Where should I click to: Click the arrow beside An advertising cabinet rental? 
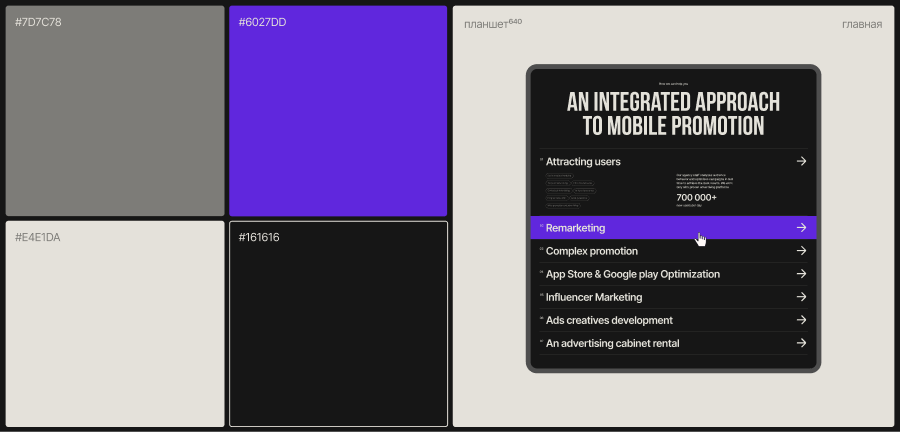[x=801, y=343]
